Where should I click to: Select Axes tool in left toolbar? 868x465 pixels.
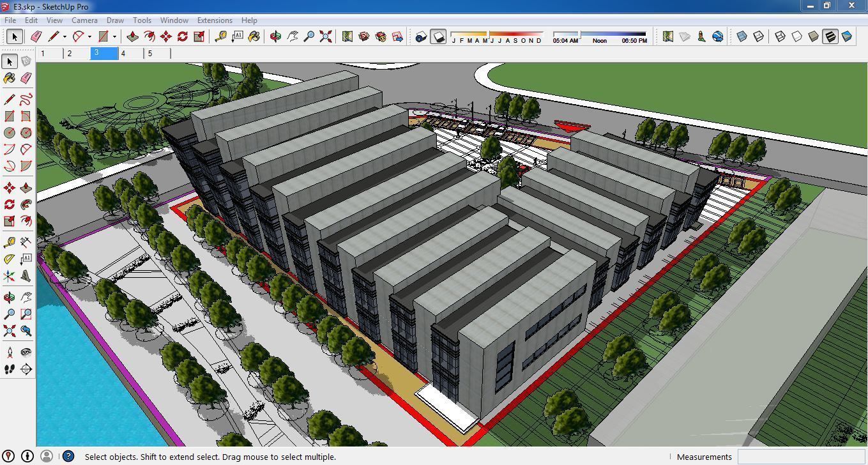pos(9,276)
